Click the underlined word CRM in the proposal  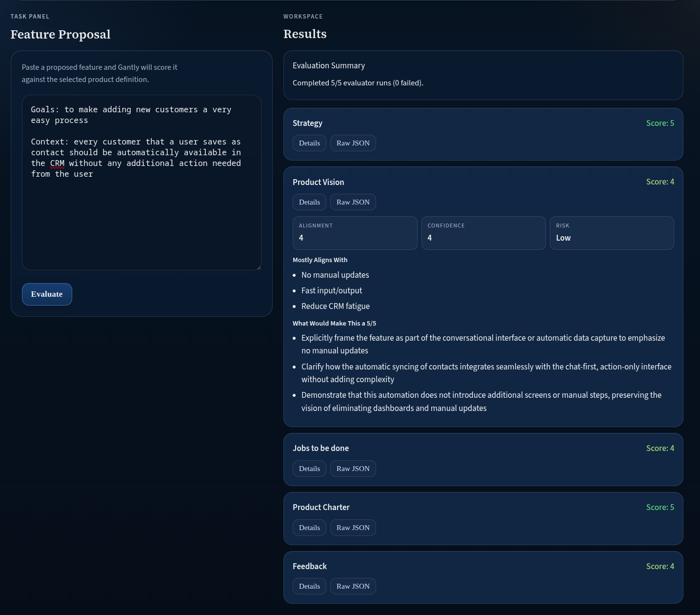(x=57, y=163)
